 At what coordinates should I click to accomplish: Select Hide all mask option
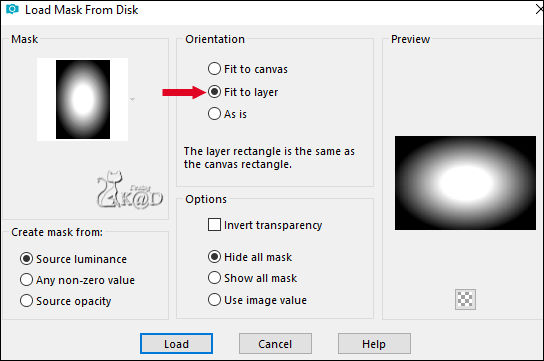click(x=250, y=257)
